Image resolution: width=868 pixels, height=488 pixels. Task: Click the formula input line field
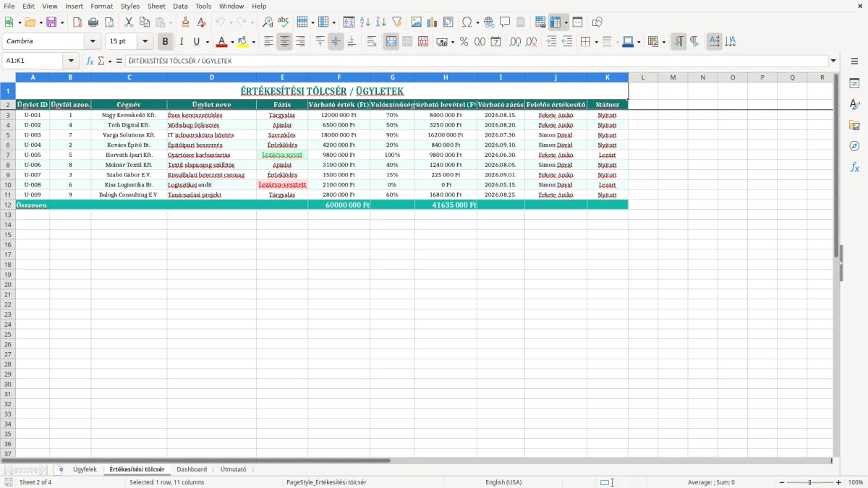(476, 61)
